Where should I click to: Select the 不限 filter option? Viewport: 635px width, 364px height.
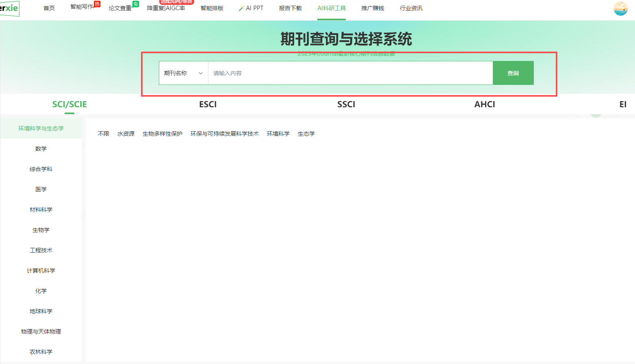(x=104, y=134)
